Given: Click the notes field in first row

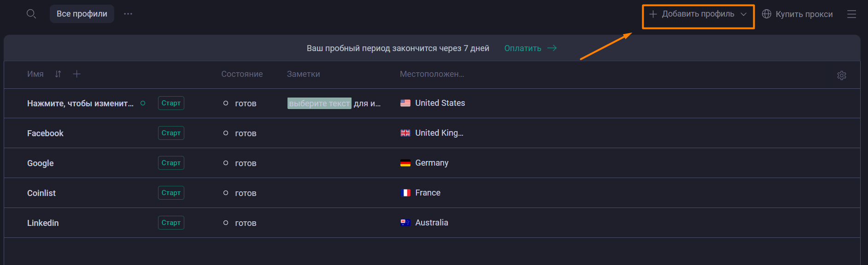Looking at the screenshot, I should tap(334, 104).
